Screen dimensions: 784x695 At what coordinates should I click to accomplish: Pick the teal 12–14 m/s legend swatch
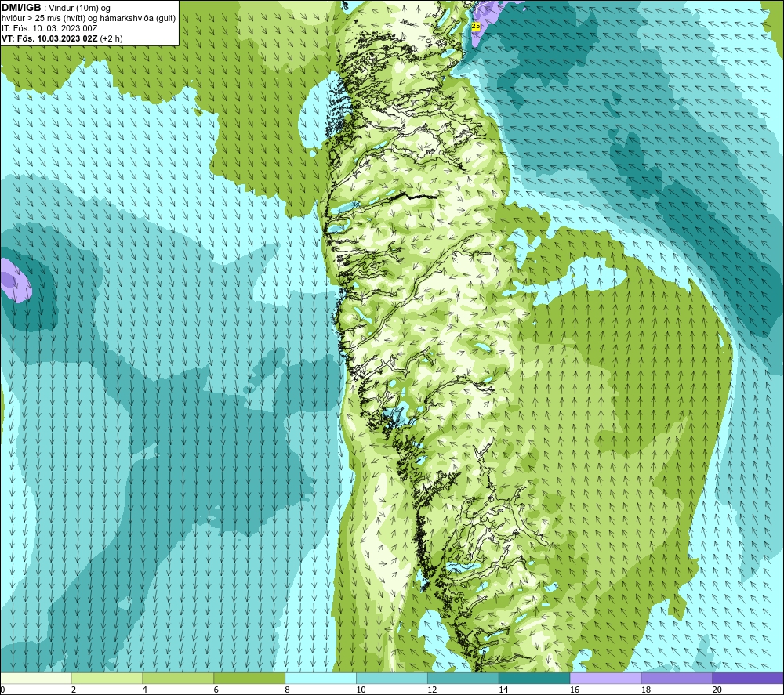point(463,678)
